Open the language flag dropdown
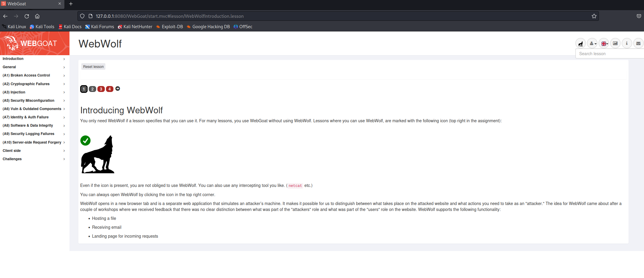The width and height of the screenshot is (644, 278). click(604, 44)
